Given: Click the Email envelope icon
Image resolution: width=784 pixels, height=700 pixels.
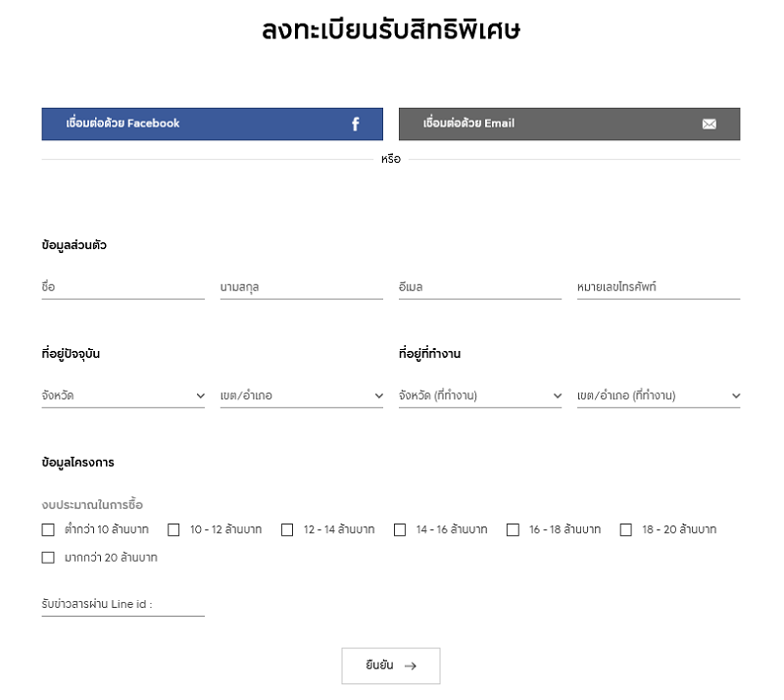Looking at the screenshot, I should (709, 125).
